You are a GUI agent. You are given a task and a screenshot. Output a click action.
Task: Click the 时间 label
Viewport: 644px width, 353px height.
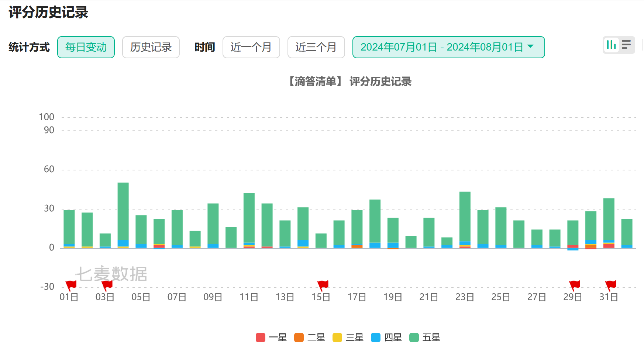pos(205,47)
